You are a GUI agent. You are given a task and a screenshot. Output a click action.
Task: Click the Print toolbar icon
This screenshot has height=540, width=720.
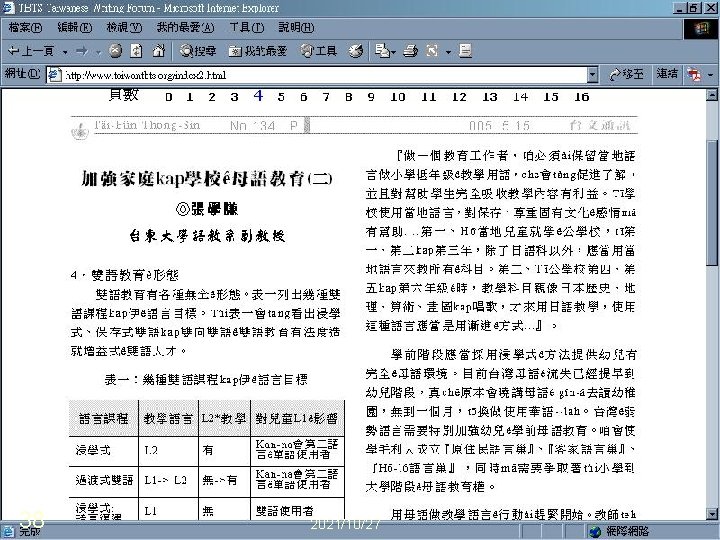click(x=410, y=51)
